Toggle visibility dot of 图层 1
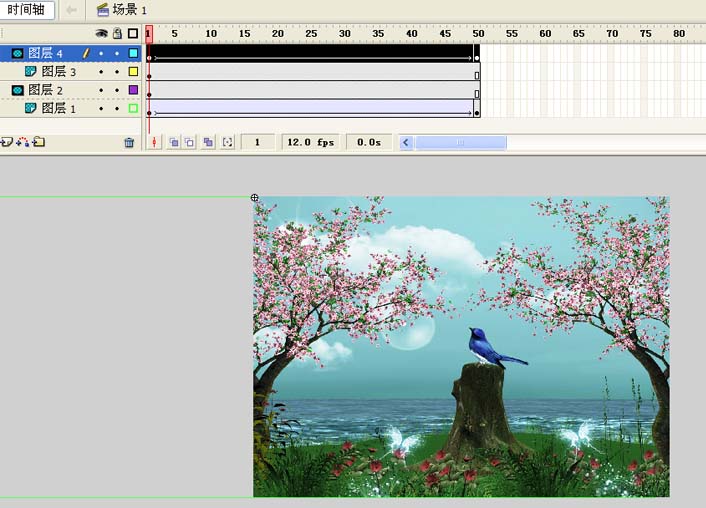Image resolution: width=706 pixels, height=508 pixels. coord(101,109)
